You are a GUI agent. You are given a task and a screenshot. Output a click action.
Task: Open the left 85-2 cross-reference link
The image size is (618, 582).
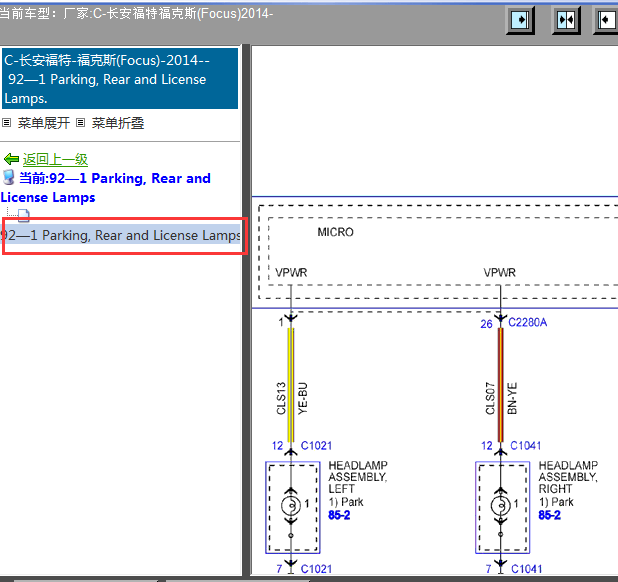pyautogui.click(x=339, y=515)
